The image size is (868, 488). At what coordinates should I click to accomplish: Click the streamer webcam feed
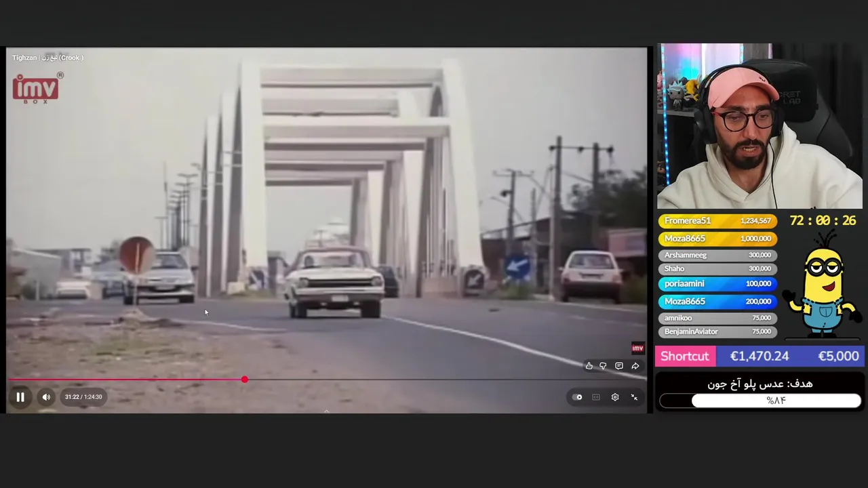759,126
